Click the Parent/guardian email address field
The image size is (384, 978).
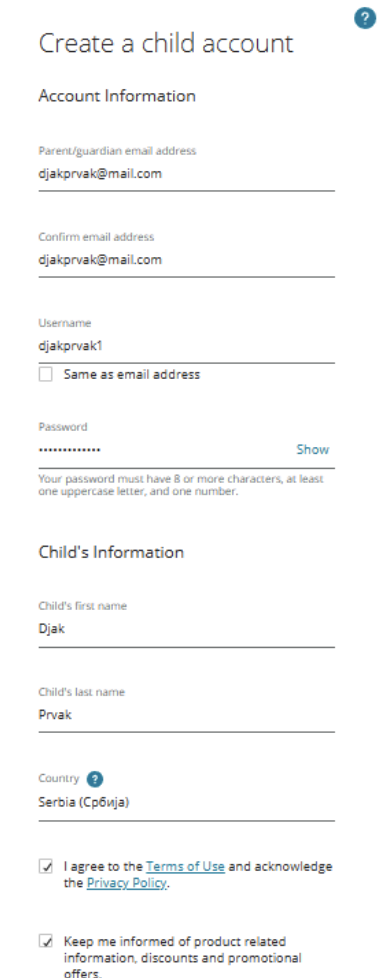[x=186, y=174]
